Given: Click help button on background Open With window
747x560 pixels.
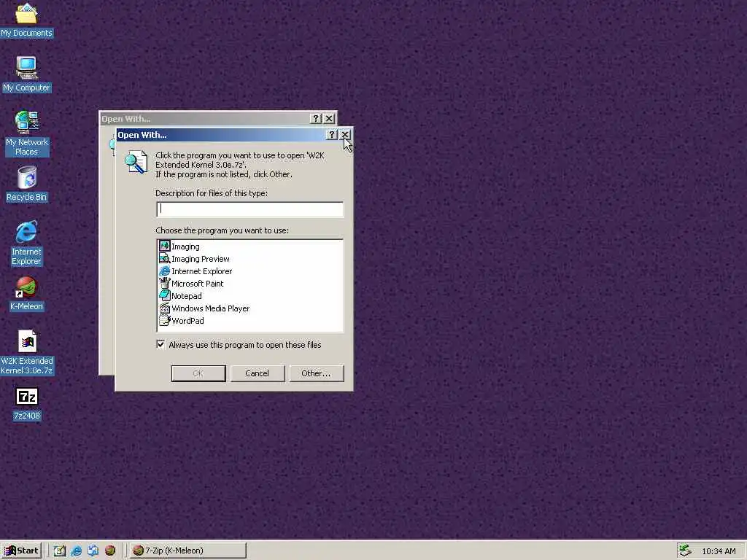Looking at the screenshot, I should tap(315, 119).
